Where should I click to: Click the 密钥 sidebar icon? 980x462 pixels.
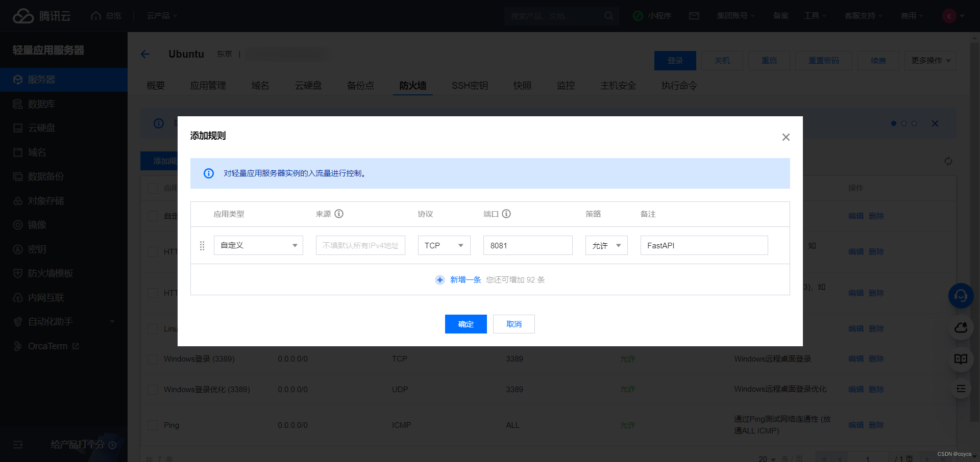[x=18, y=249]
